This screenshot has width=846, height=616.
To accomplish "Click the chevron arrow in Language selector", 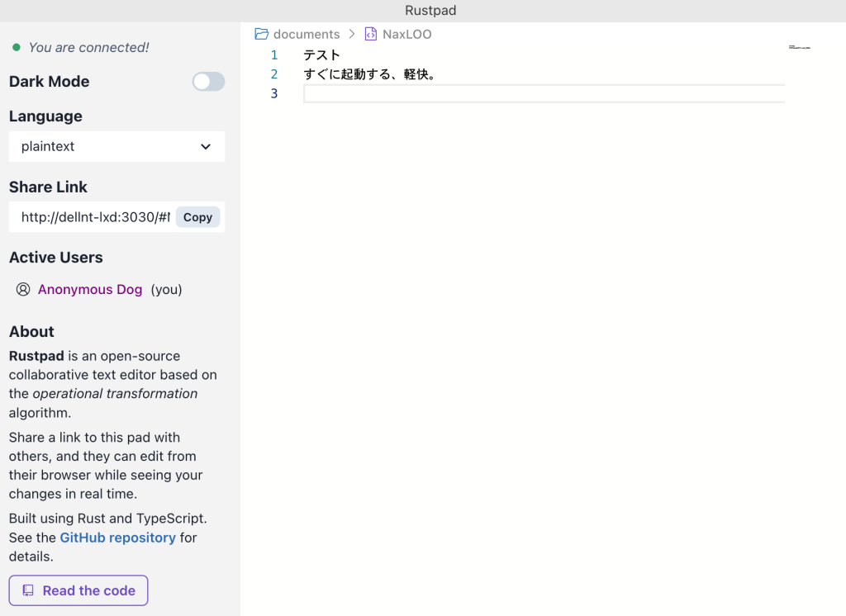I will (x=206, y=146).
